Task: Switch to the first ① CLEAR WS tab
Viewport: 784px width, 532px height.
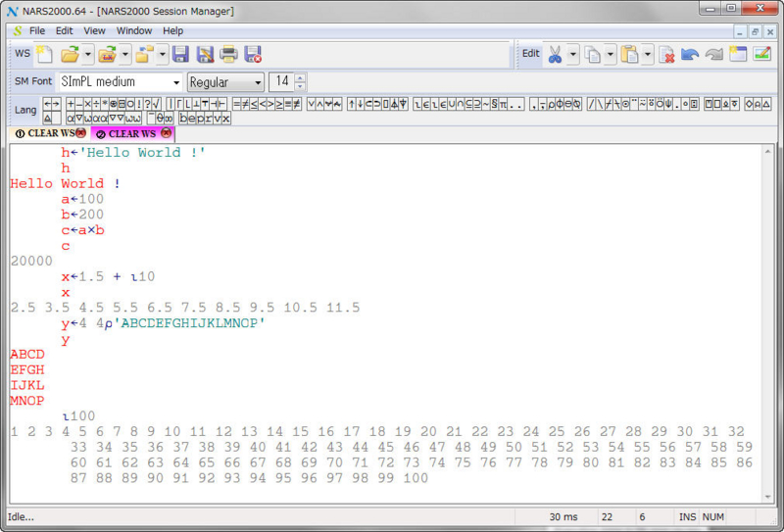Action: 45,133
